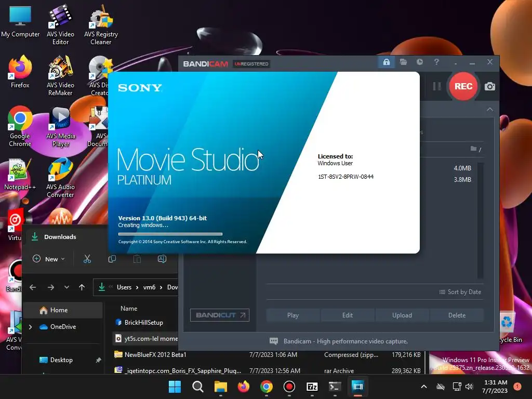This screenshot has height=399, width=532.
Task: Select the 4.0MB video entry
Action: [x=462, y=168]
